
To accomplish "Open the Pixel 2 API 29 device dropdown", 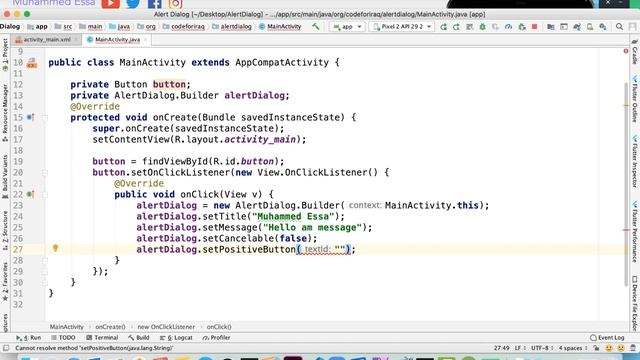I will (402, 27).
